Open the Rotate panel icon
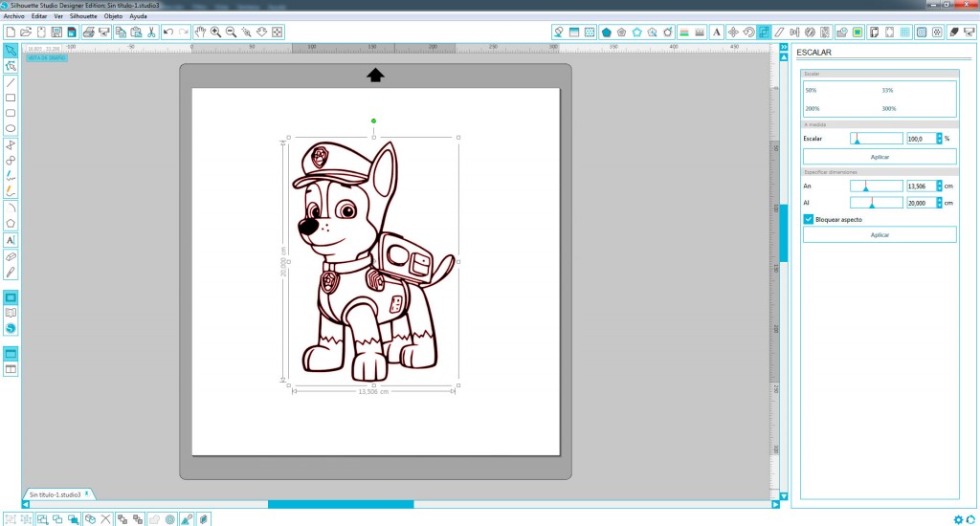The height and width of the screenshot is (526, 980). coord(748,32)
